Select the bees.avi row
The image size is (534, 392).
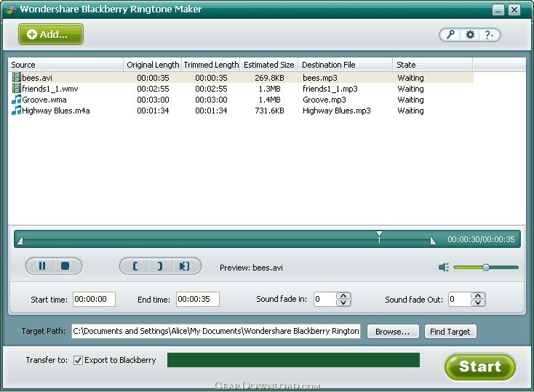pyautogui.click(x=241, y=78)
